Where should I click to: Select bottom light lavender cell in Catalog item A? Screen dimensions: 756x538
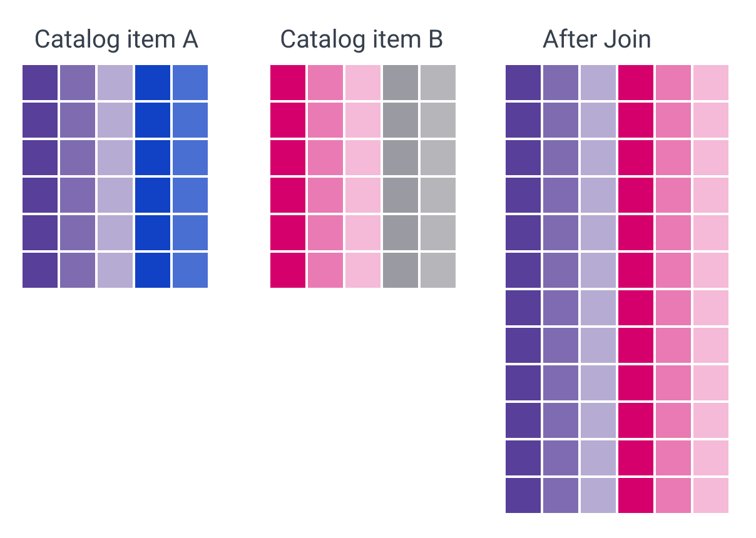(115, 270)
